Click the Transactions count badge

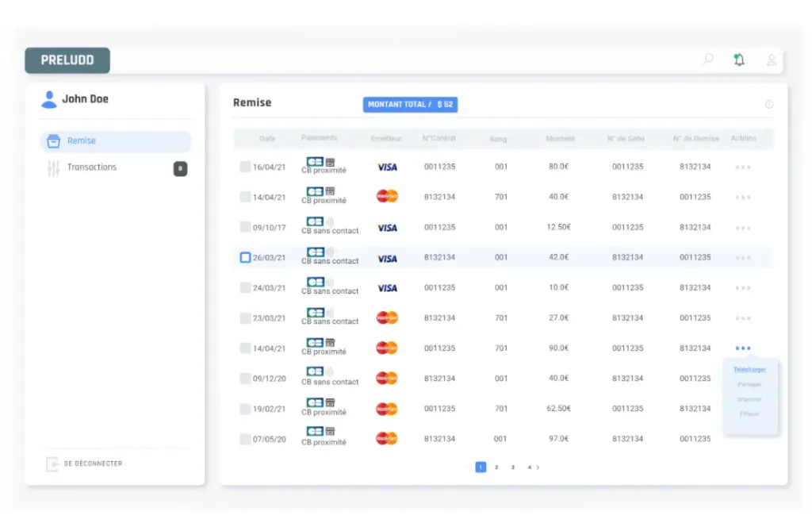tap(180, 168)
